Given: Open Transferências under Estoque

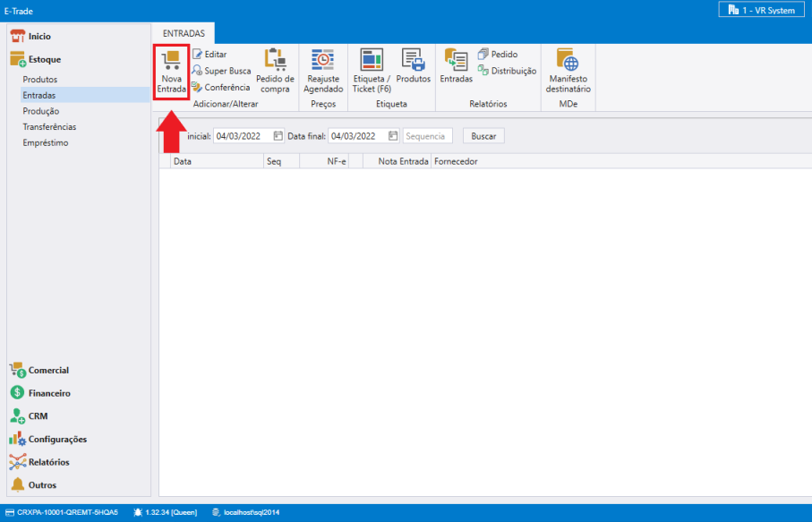Looking at the screenshot, I should point(49,126).
